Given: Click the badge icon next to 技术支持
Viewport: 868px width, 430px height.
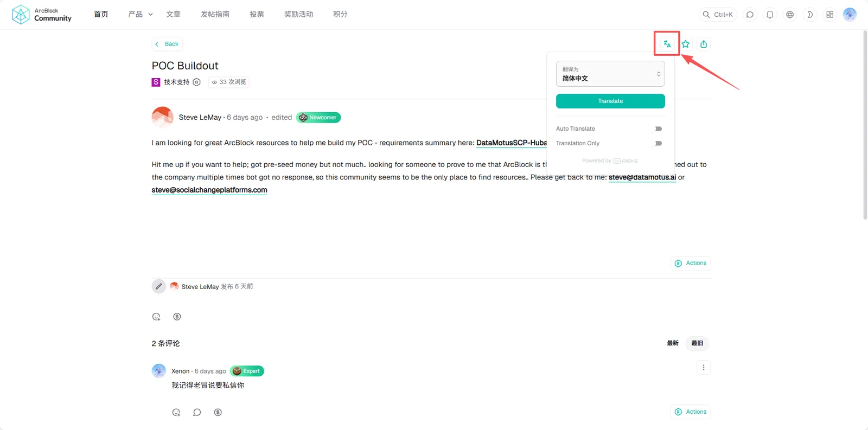Looking at the screenshot, I should click(197, 82).
